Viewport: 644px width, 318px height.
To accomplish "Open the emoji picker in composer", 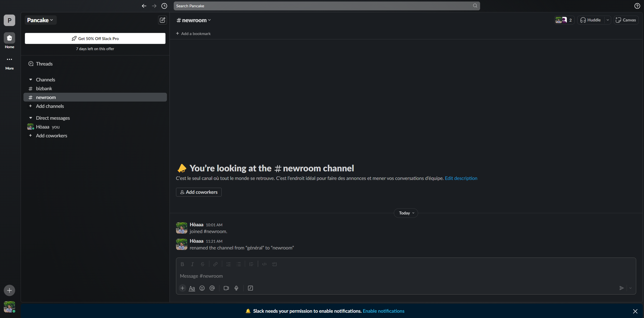I will tap(202, 288).
